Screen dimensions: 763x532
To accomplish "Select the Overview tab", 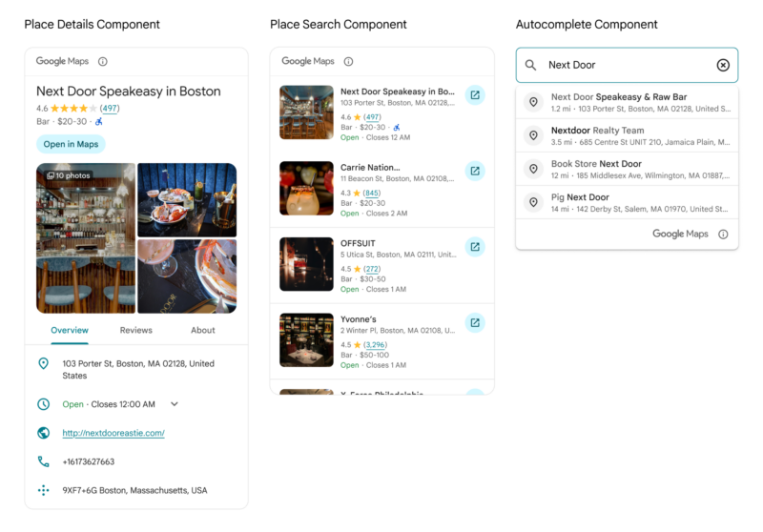I will click(x=70, y=330).
